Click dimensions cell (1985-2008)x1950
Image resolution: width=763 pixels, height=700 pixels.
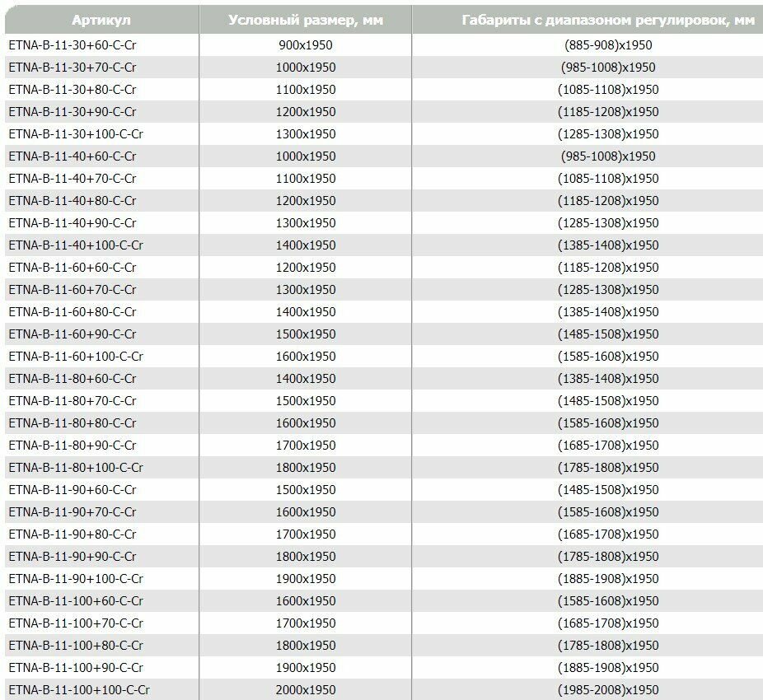pyautogui.click(x=608, y=690)
